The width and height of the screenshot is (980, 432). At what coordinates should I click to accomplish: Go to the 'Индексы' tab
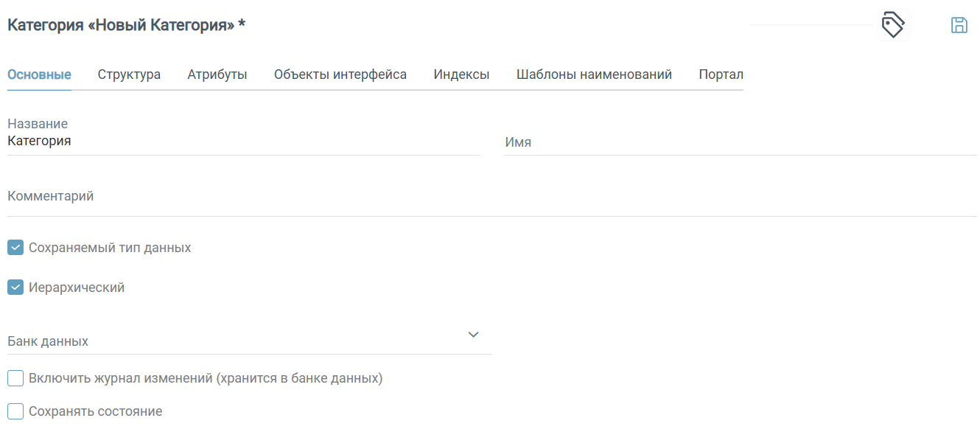pos(461,74)
